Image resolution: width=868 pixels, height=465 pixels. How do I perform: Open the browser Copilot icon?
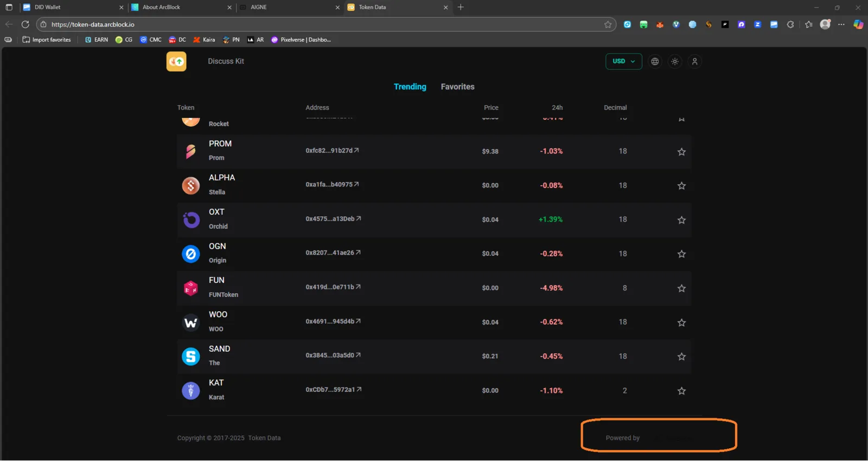tap(858, 24)
